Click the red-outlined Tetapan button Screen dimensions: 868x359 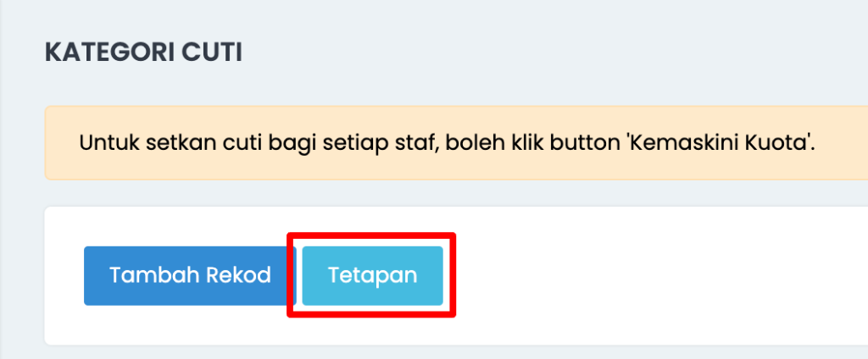373,275
